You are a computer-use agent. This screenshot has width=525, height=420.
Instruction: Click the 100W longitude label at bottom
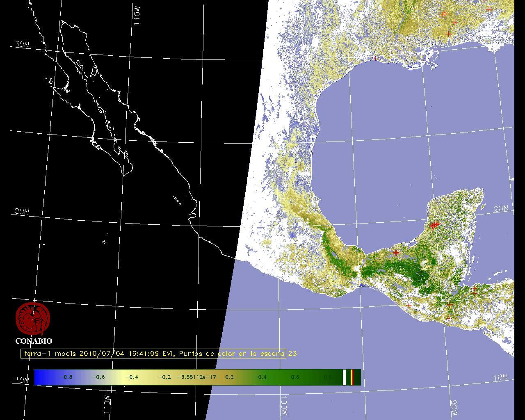[x=284, y=405]
